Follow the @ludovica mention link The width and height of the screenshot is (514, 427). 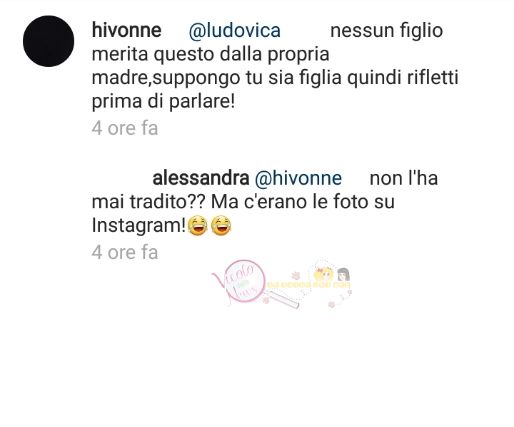tap(235, 31)
